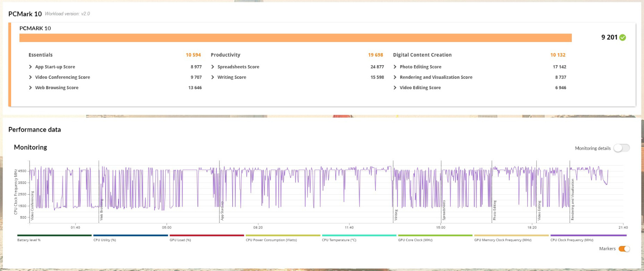Expand the Photo Editing Score details
644x271 pixels.
(x=395, y=66)
